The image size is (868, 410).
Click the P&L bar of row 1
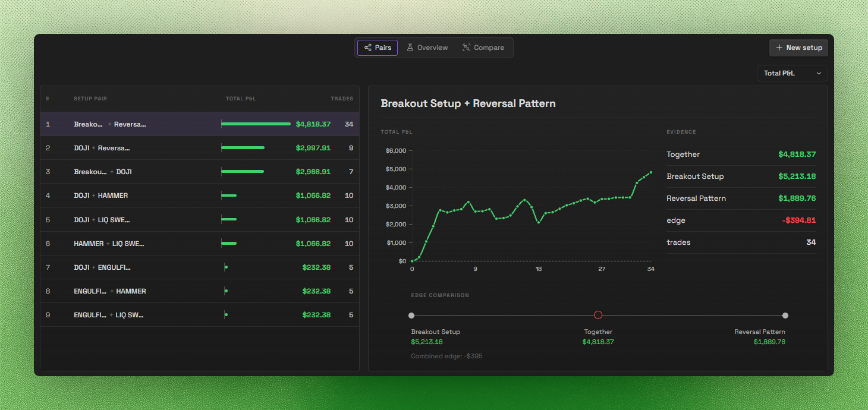(256, 124)
